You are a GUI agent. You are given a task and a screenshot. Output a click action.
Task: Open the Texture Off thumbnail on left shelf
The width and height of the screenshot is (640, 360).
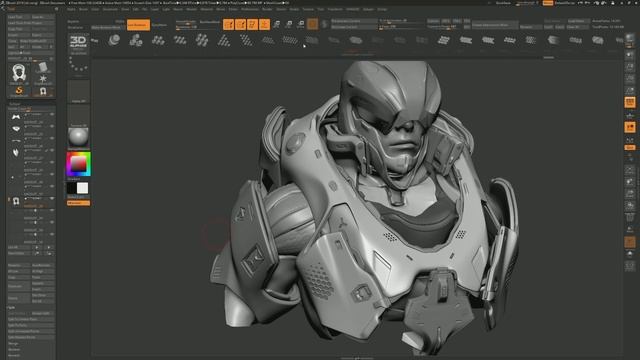[x=78, y=116]
